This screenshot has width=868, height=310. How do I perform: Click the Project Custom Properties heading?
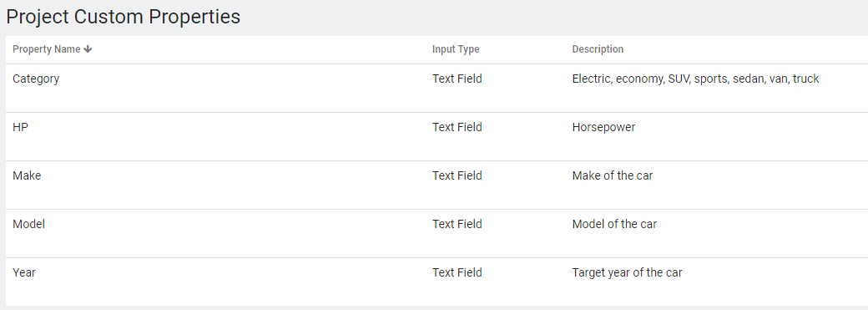coord(124,17)
